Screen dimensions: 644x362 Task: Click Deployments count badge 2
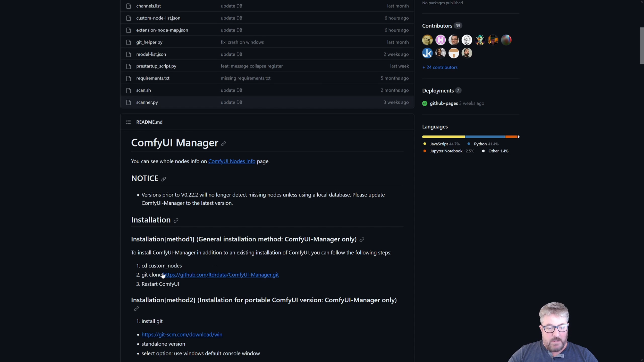point(458,91)
